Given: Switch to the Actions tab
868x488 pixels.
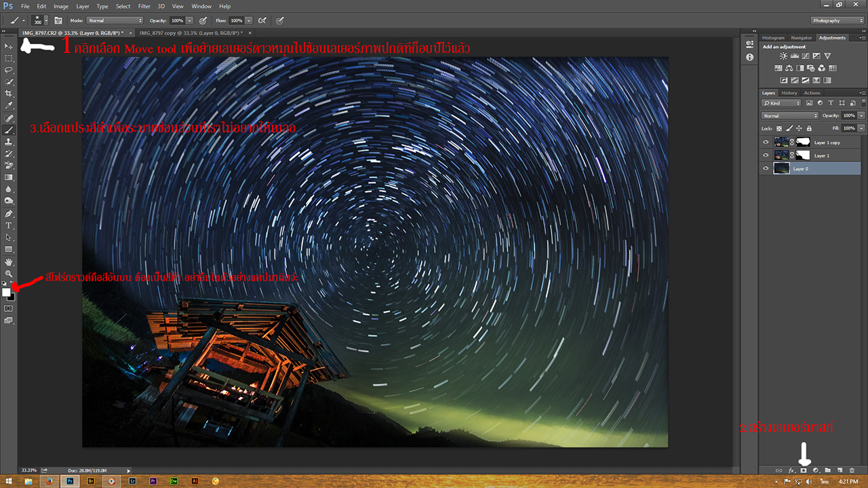Looking at the screenshot, I should point(812,93).
